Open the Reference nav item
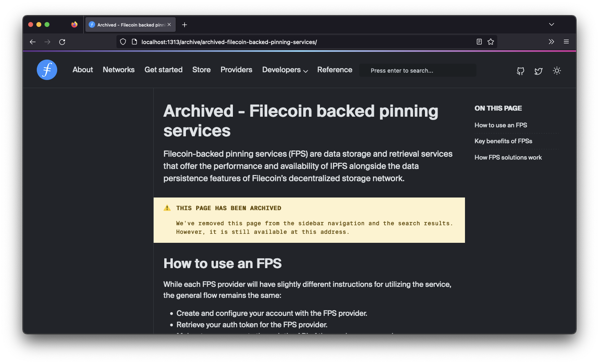The image size is (599, 364). [x=335, y=70]
